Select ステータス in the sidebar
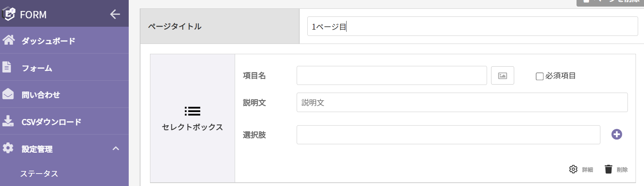 (x=39, y=174)
